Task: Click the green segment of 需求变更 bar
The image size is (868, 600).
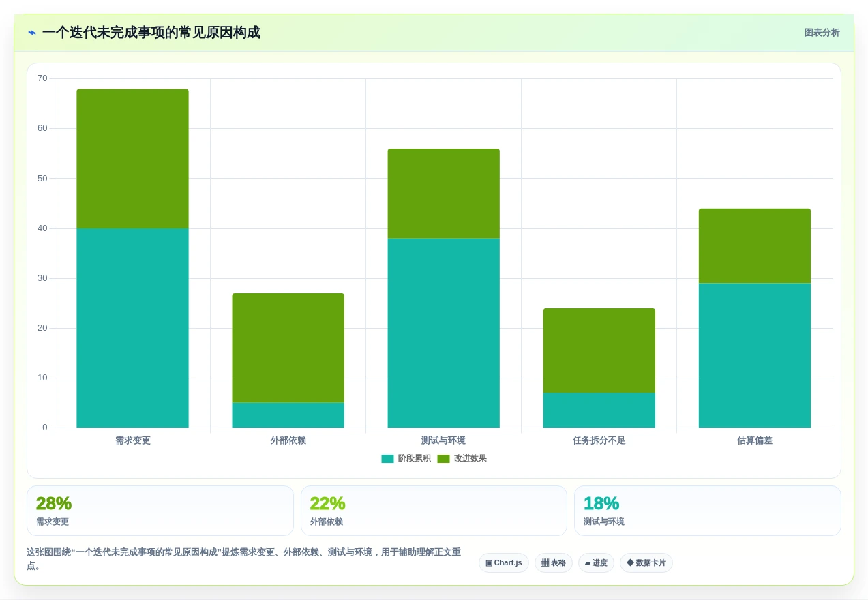Action: click(x=132, y=159)
